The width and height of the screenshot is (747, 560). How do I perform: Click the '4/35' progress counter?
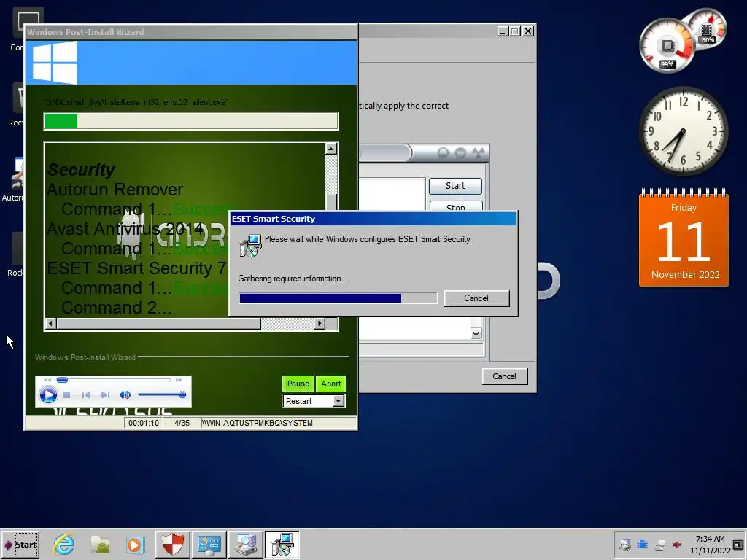(x=182, y=423)
